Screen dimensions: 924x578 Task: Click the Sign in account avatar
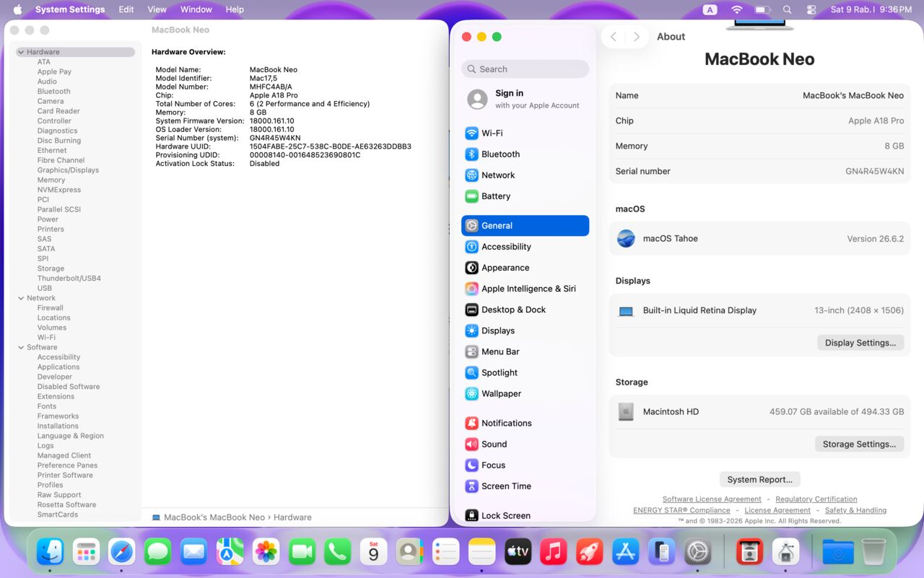[x=477, y=99]
